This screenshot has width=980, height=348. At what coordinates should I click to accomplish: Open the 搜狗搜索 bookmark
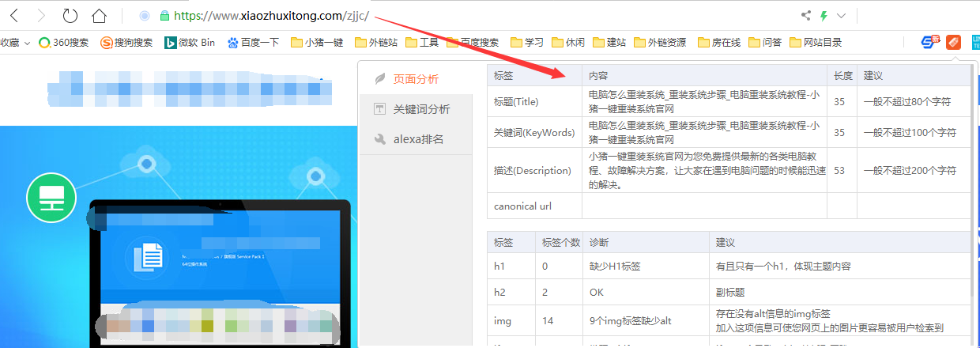[x=126, y=43]
